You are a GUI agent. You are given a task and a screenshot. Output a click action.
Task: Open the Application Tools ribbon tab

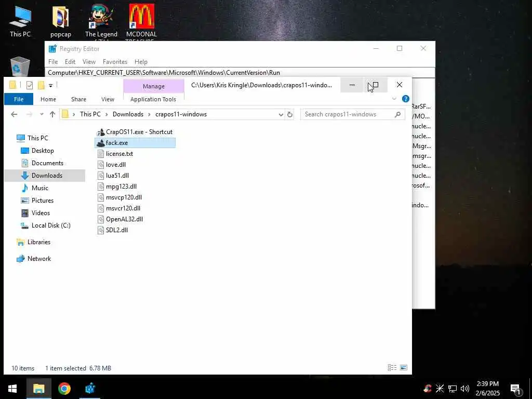pos(153,99)
